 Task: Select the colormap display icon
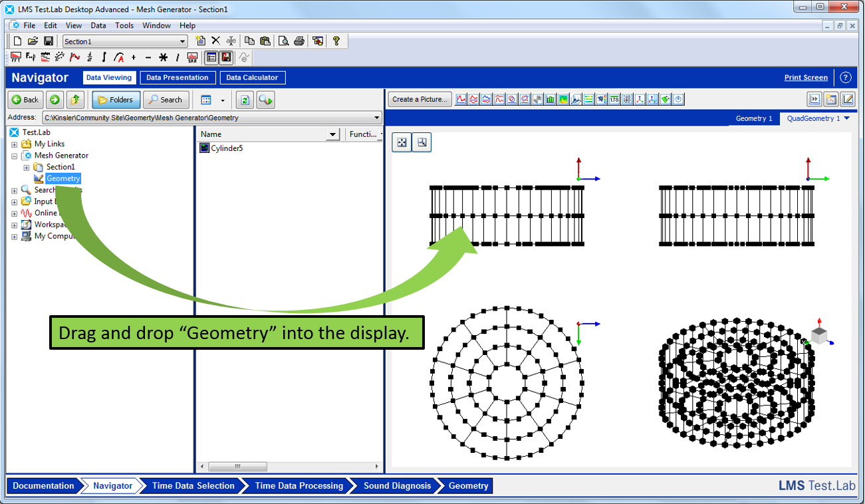563,100
